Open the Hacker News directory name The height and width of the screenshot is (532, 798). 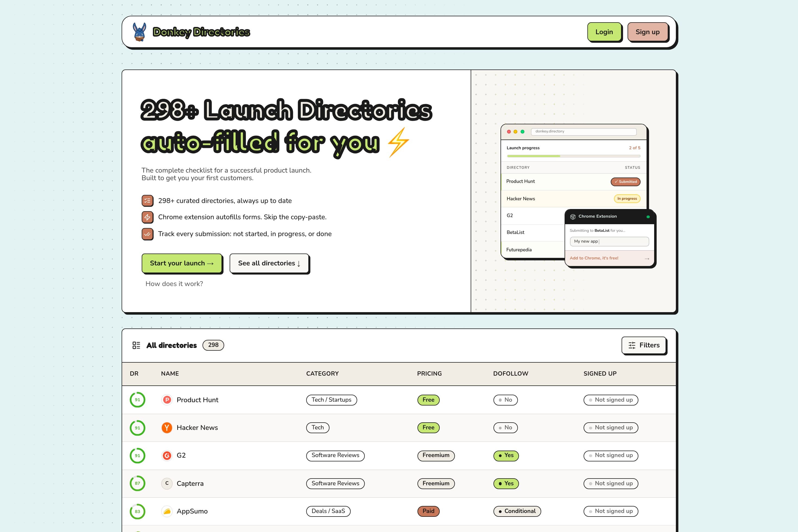tap(197, 428)
